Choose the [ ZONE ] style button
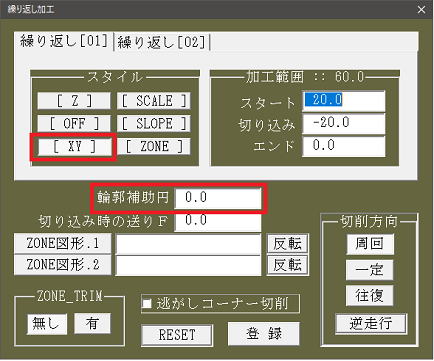 154,146
